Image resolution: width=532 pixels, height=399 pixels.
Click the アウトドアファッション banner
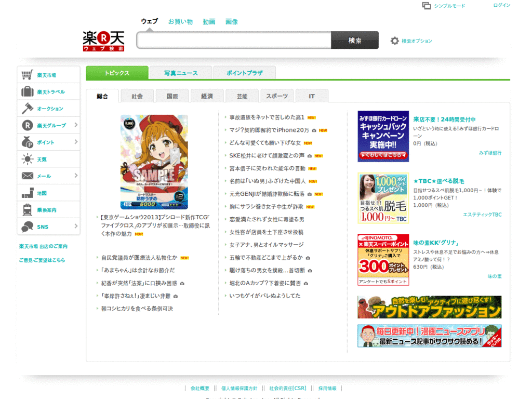pos(429,307)
